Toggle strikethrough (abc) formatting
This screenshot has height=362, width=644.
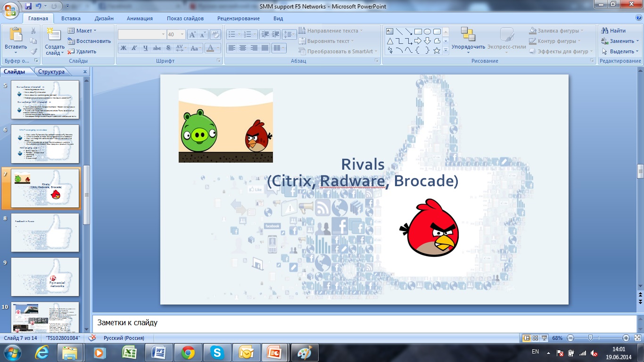[x=157, y=48]
